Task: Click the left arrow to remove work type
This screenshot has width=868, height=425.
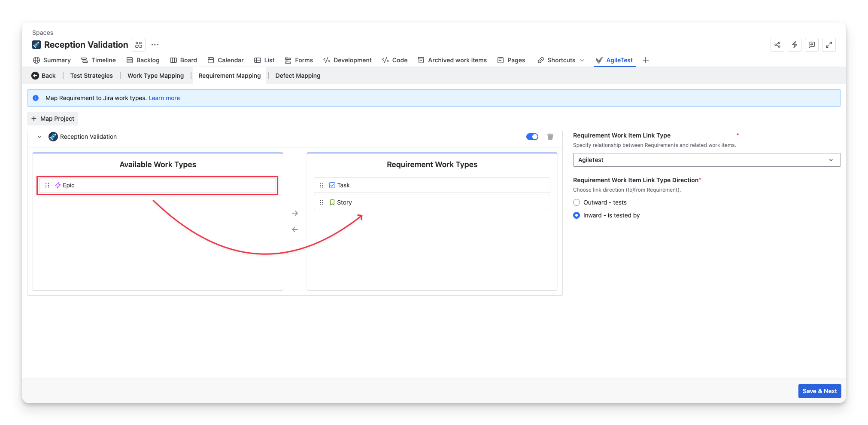Action: (295, 229)
